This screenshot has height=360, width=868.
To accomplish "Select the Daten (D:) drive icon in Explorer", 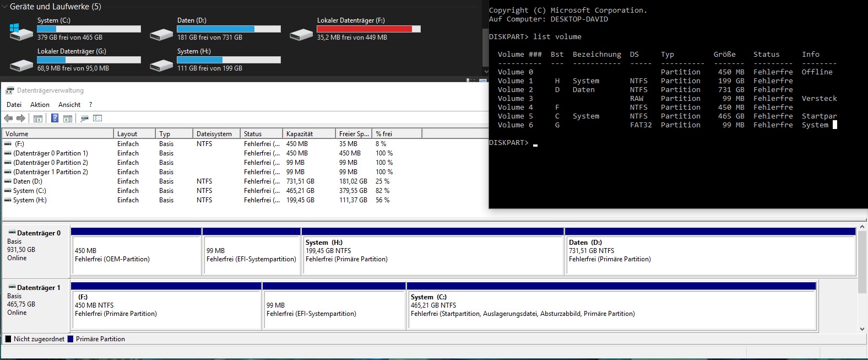I will pos(161,34).
